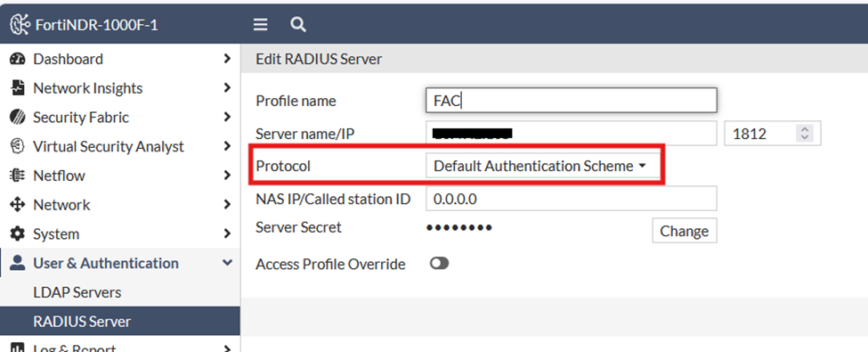Click the Change secret button
Image resolution: width=868 pixels, height=352 pixels.
(685, 231)
